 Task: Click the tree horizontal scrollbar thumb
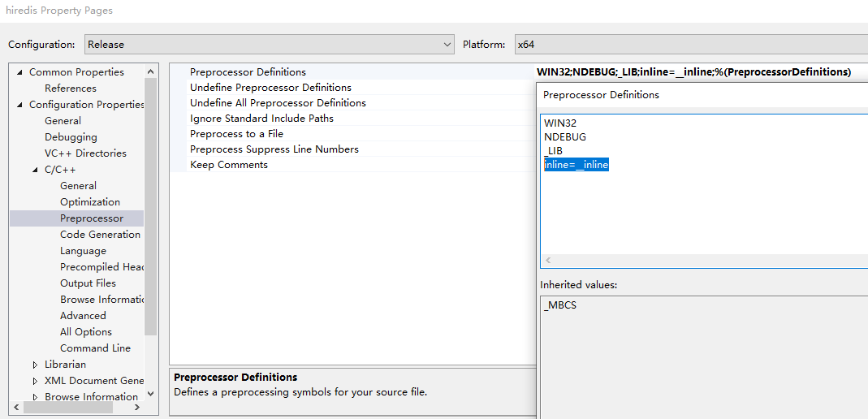(68, 408)
